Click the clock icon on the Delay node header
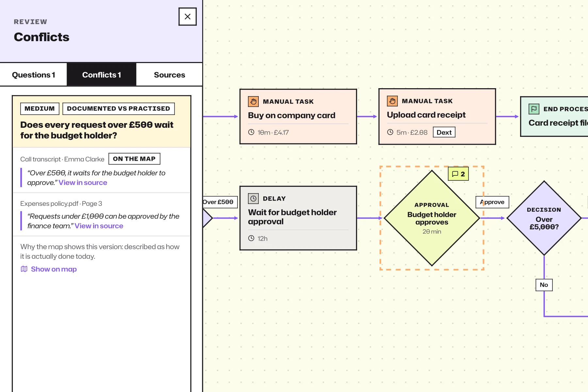This screenshot has height=392, width=588. [x=253, y=199]
